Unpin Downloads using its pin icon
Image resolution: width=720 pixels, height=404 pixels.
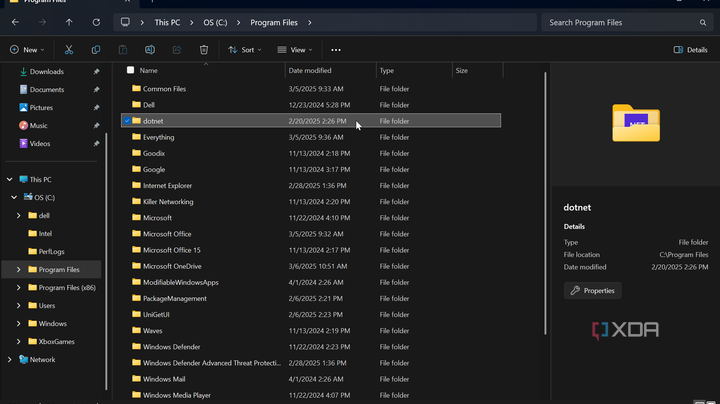click(x=96, y=72)
